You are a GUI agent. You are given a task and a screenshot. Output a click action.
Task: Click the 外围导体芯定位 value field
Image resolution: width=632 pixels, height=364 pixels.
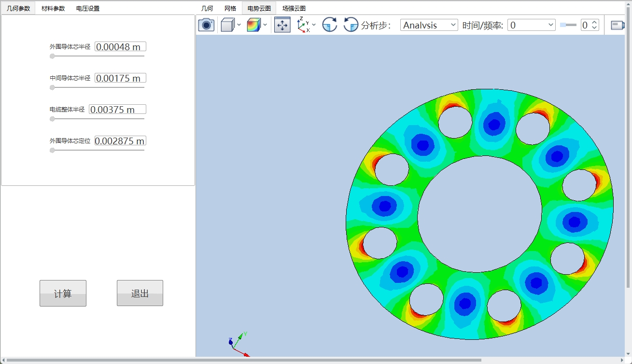(x=120, y=141)
